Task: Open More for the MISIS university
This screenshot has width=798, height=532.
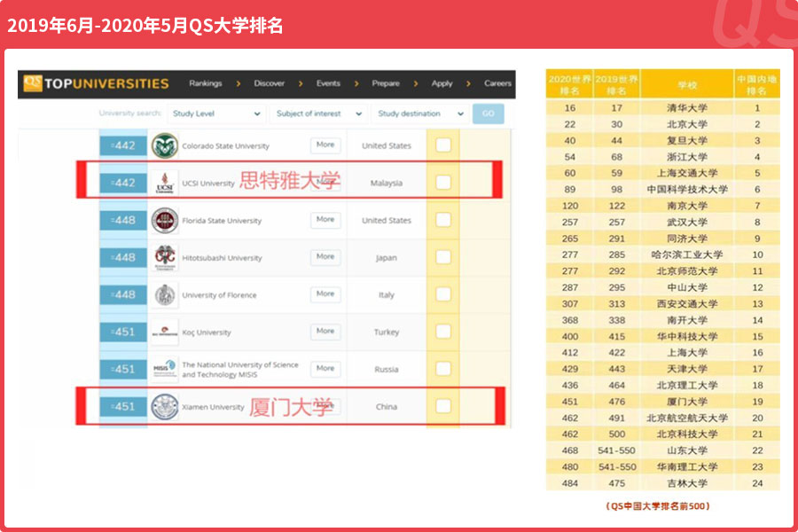Action: click(325, 368)
